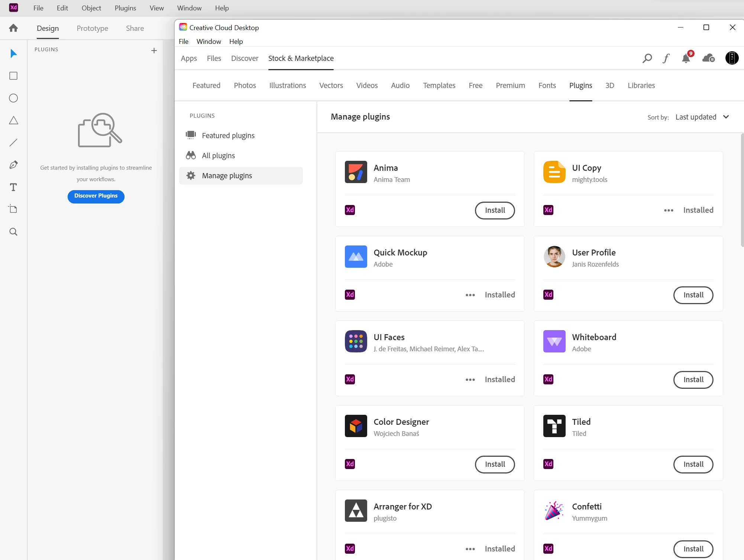Click the plus icon in Plugins panel
The height and width of the screenshot is (560, 744).
[x=154, y=51]
